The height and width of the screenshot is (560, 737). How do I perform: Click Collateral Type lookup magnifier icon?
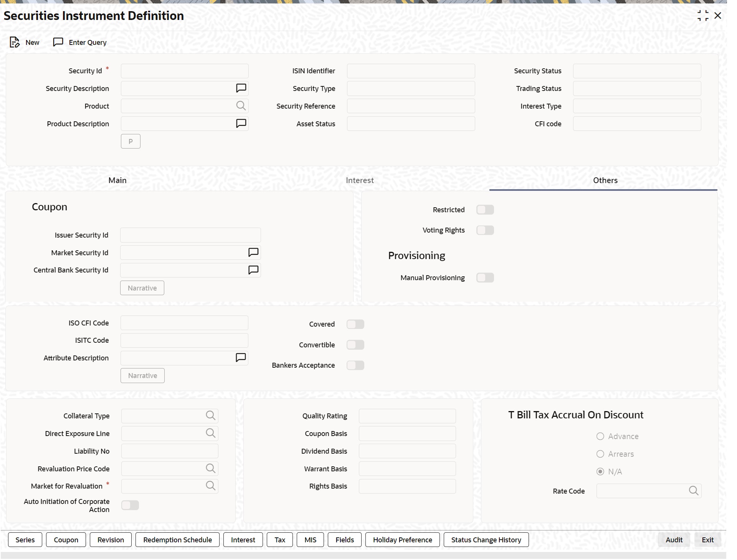coord(210,415)
